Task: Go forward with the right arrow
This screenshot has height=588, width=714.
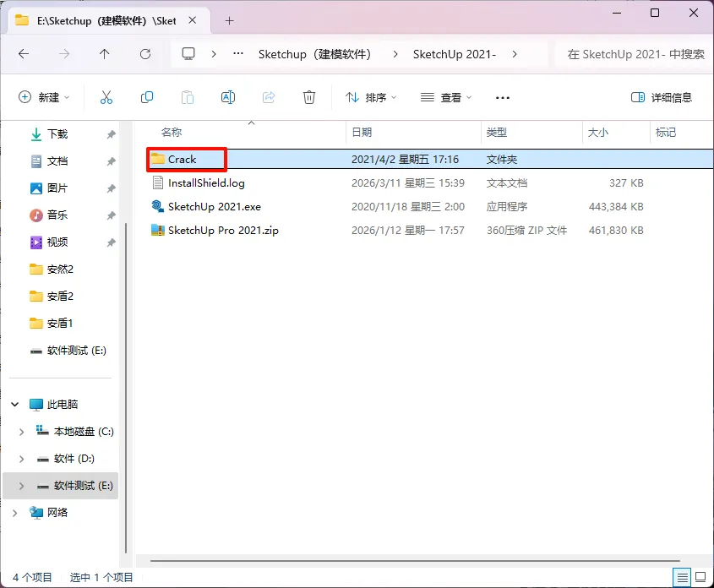Action: tap(64, 54)
